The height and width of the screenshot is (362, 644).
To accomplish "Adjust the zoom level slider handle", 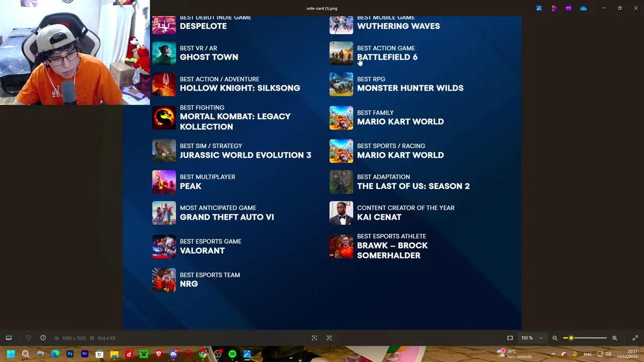I will click(571, 338).
